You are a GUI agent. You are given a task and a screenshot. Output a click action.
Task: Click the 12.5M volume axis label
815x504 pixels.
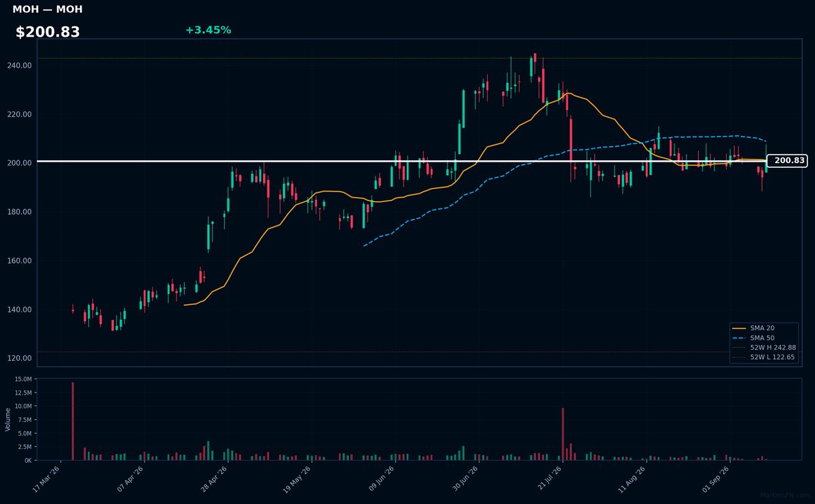click(22, 393)
